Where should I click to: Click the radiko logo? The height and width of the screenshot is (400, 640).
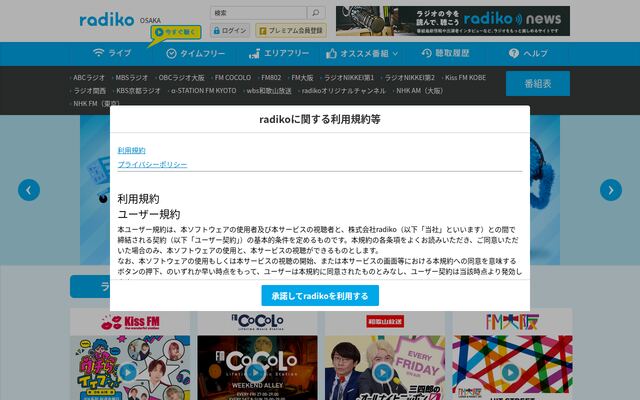point(107,19)
